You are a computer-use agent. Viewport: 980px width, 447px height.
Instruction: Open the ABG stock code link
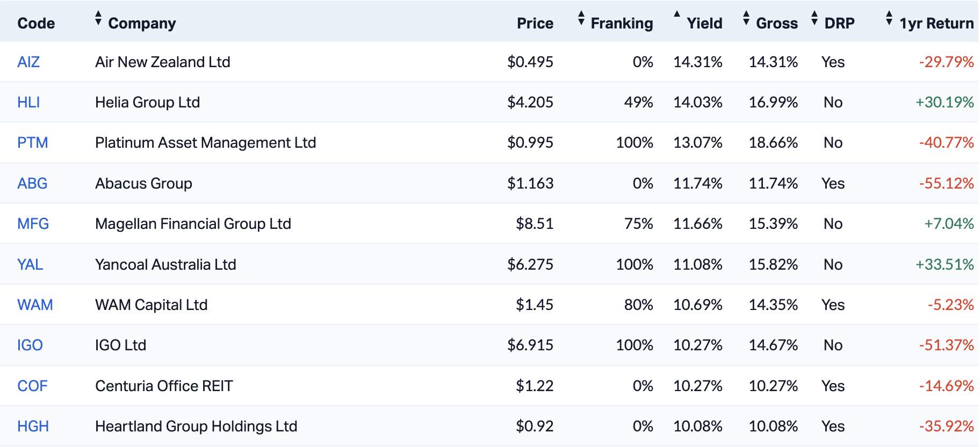[32, 183]
